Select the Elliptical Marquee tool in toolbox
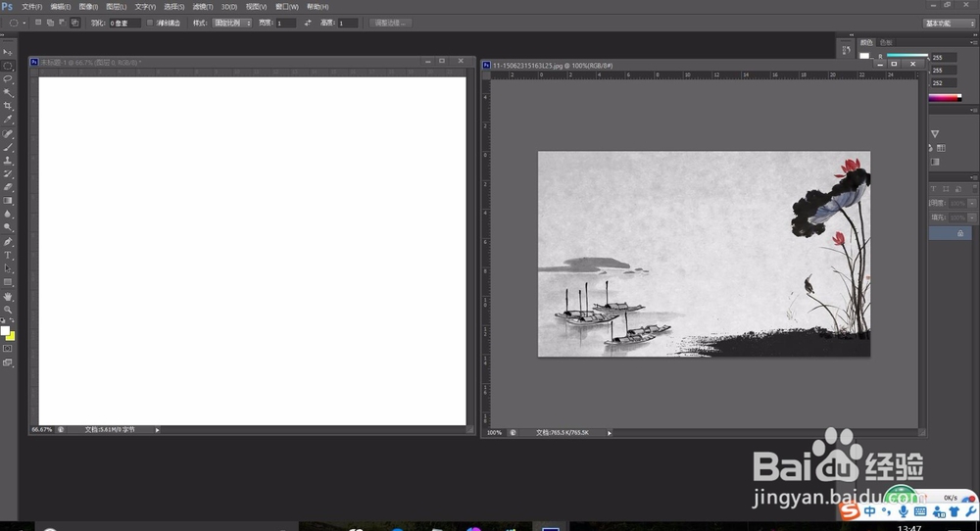The width and height of the screenshot is (980, 531). (x=8, y=66)
